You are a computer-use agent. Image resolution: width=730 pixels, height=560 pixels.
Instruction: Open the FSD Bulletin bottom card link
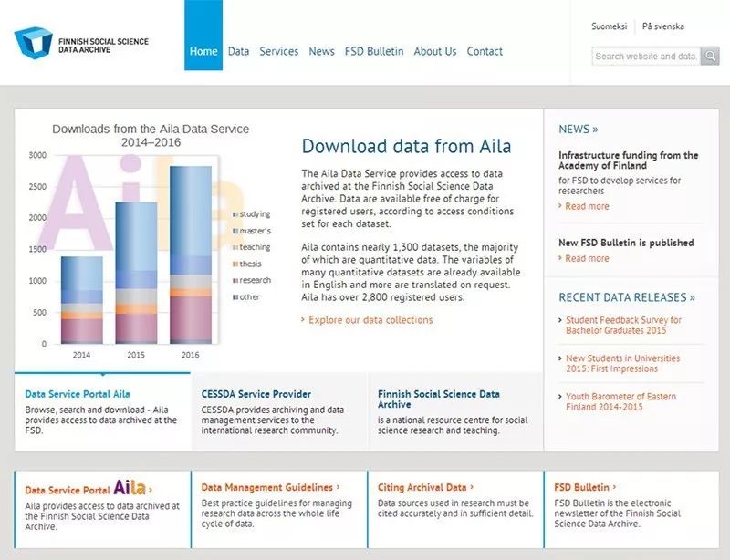(585, 487)
